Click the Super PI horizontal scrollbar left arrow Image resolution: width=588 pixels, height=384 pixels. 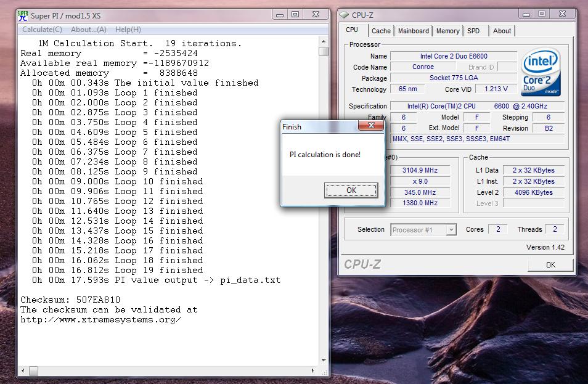(23, 370)
